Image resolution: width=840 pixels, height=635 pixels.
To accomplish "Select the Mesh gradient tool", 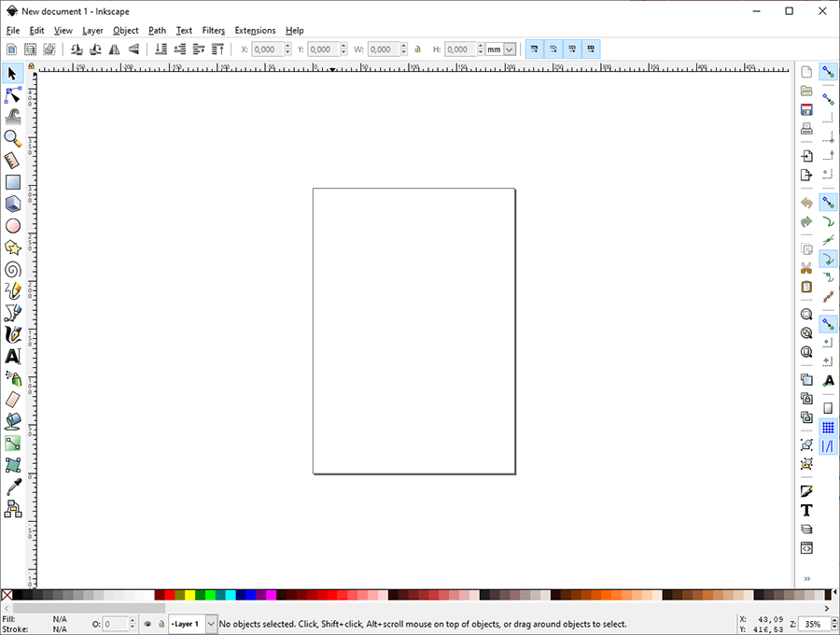I will [12, 465].
